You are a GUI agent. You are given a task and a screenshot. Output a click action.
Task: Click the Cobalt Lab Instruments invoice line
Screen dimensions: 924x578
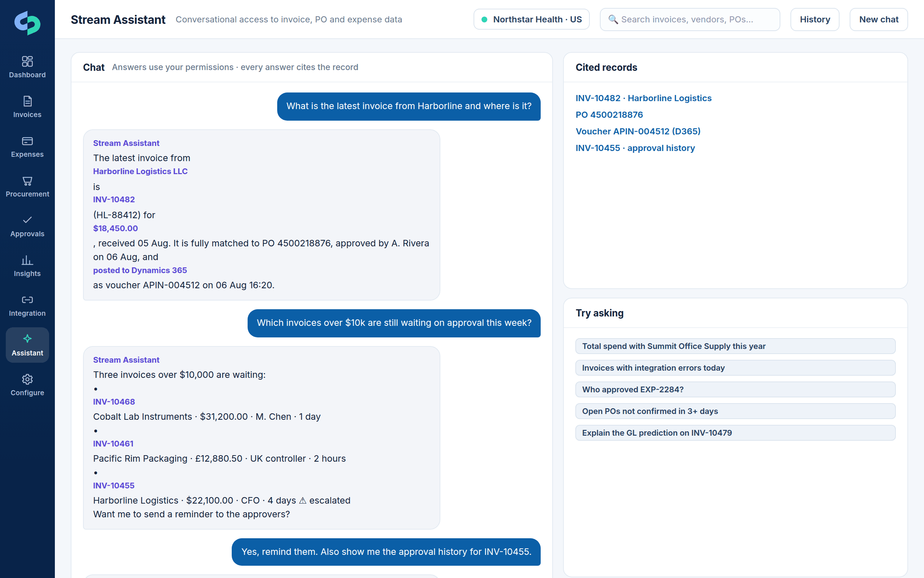206,417
